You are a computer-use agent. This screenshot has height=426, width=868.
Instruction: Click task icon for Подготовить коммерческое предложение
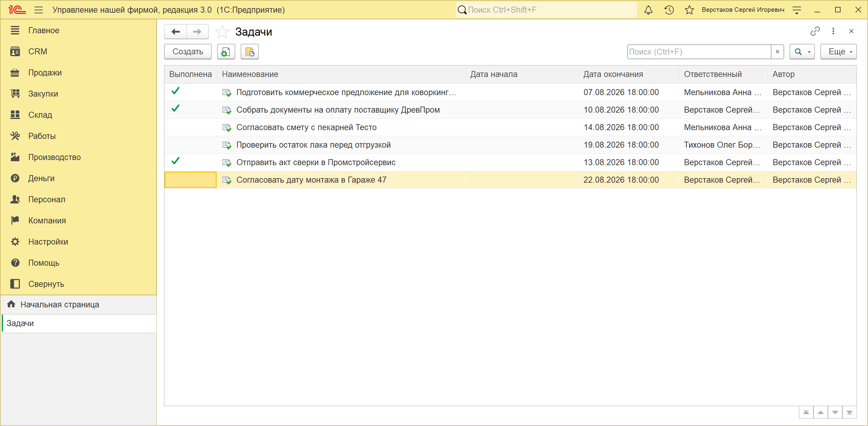click(227, 93)
